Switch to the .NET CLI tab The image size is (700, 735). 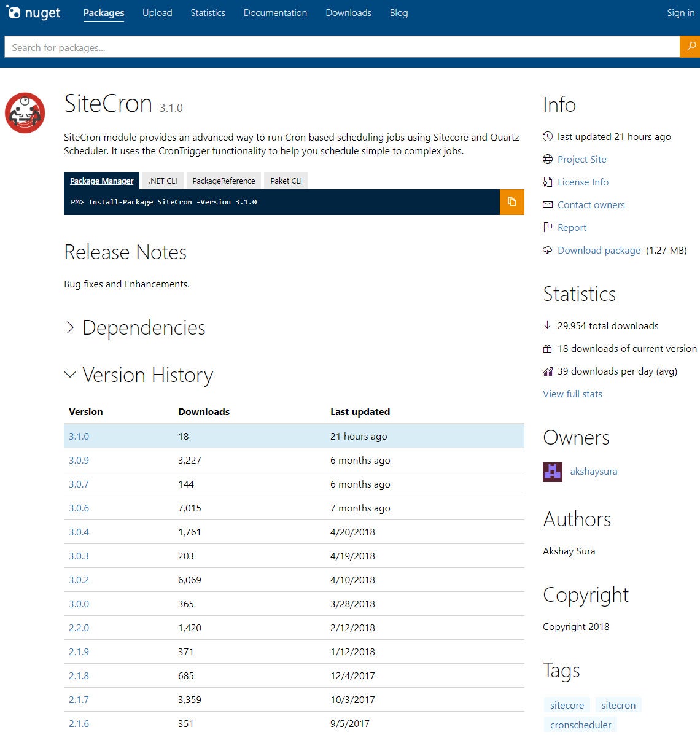tap(163, 181)
